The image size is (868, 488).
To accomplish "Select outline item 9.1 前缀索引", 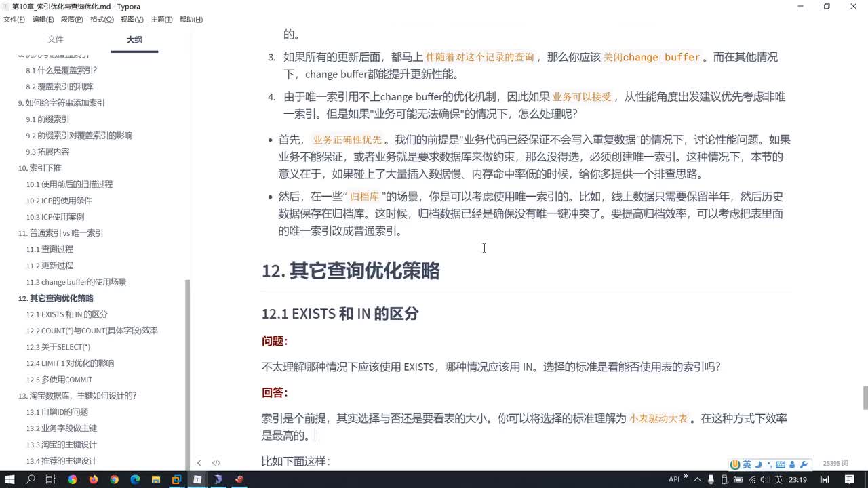I will click(x=47, y=119).
